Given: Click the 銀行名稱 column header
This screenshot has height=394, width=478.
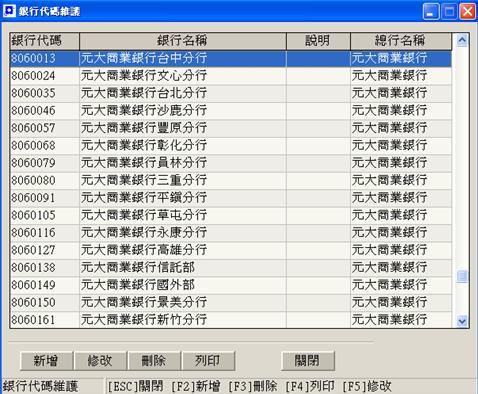Looking at the screenshot, I should pyautogui.click(x=183, y=41).
